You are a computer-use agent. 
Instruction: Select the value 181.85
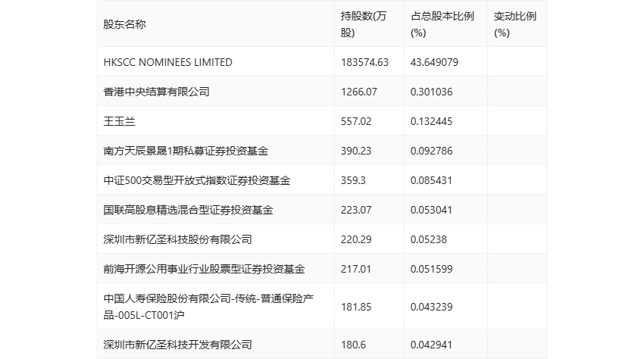tap(355, 307)
